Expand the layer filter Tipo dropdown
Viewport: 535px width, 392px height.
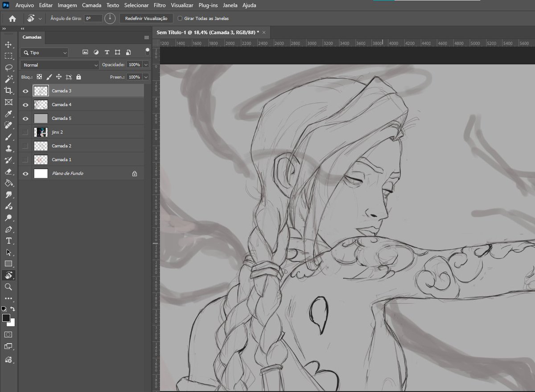(65, 53)
